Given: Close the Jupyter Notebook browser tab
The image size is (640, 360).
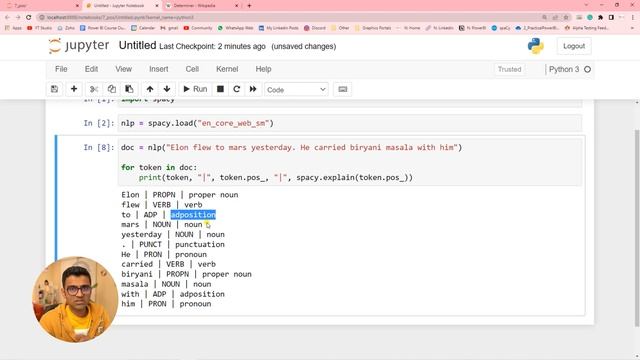Looking at the screenshot, I should tap(157, 6).
